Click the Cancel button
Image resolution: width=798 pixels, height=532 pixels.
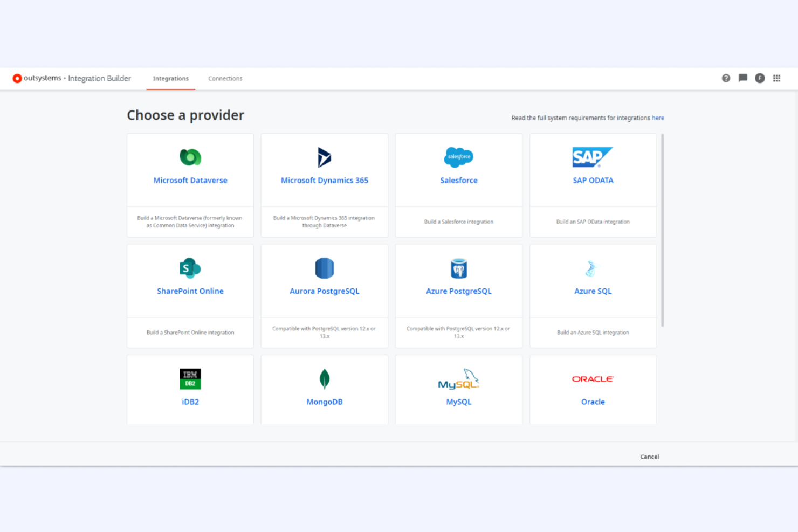[649, 457]
